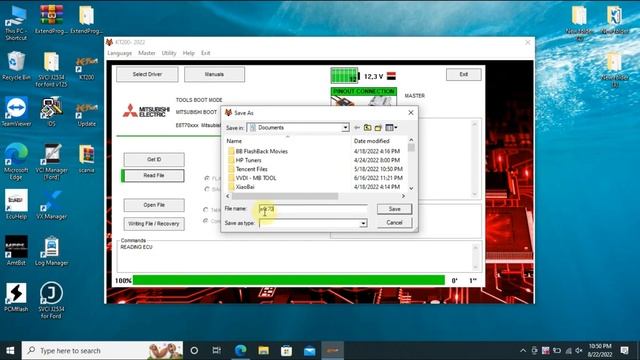Viewport: 640px width, 360px height.
Task: Click the Task View taskbar button
Action: [x=216, y=350]
